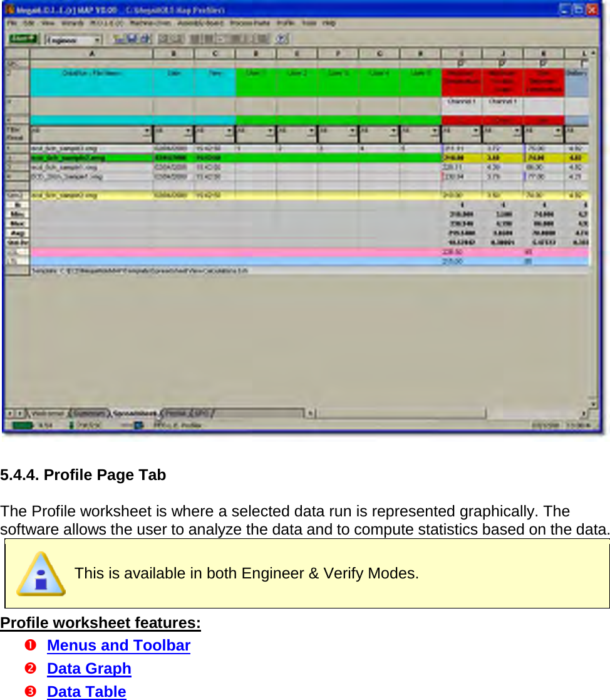Click the save disk toolbar icon

pyautogui.click(x=132, y=39)
